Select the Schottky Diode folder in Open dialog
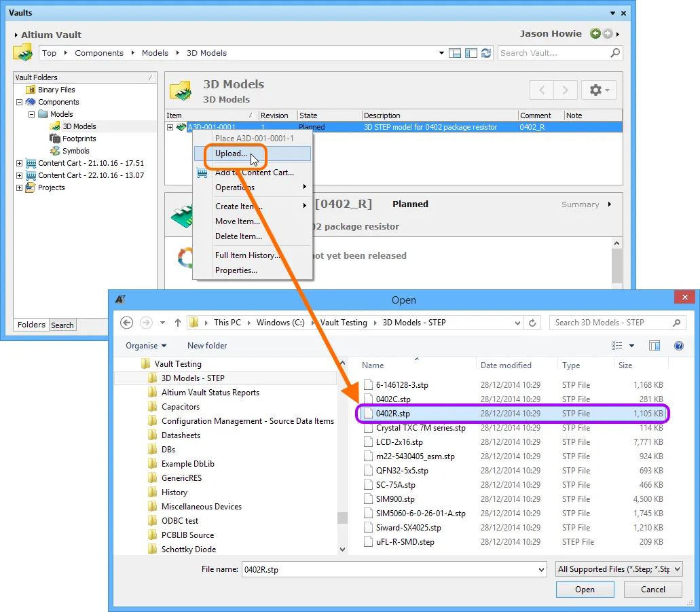Viewport: 700px width, 612px height. click(188, 550)
